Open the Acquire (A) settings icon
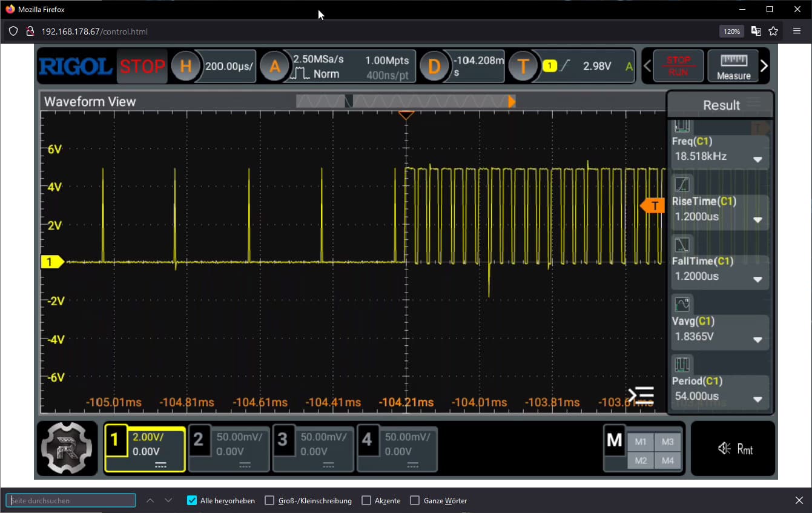Viewport: 812px width, 513px height. coord(274,66)
